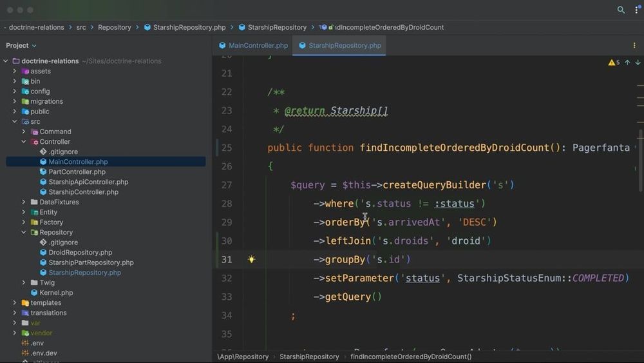Click the getQuery() call on line 33
The width and height of the screenshot is (644, 363).
(x=353, y=297)
